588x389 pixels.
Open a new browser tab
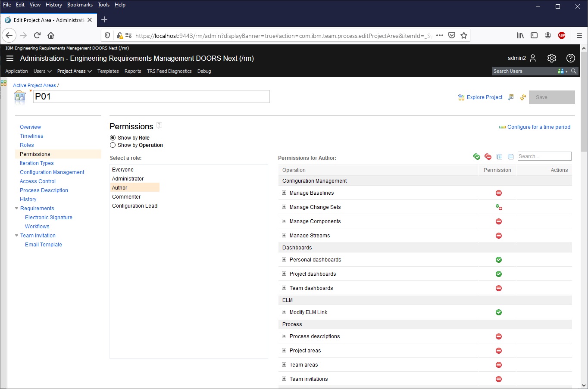[104, 20]
